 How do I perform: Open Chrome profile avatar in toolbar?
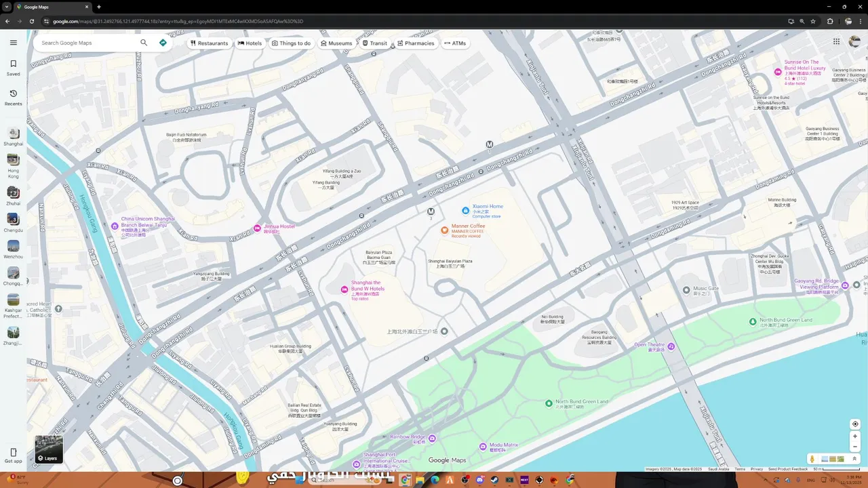click(x=848, y=21)
